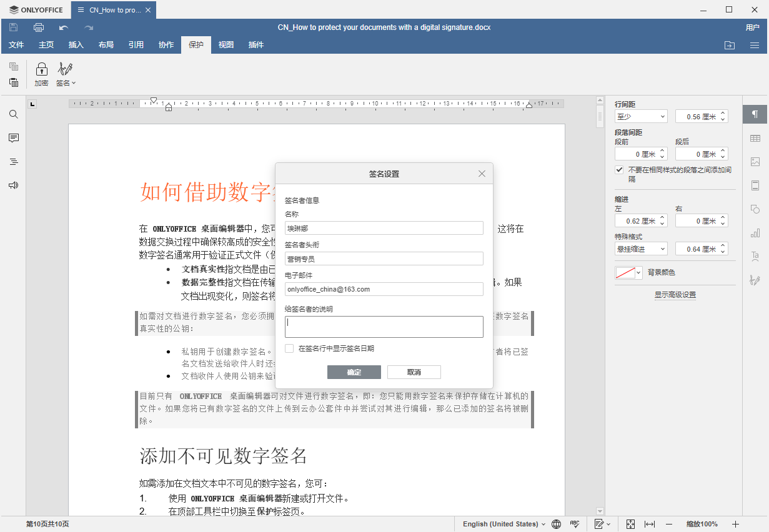Image resolution: width=769 pixels, height=532 pixels.
Task: Open Shape settings icon in right sidebar
Action: [x=755, y=209]
